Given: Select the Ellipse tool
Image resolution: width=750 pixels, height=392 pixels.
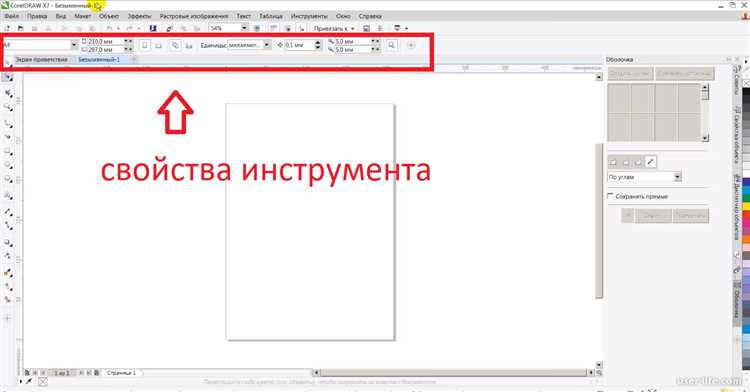Looking at the screenshot, I should [8, 165].
